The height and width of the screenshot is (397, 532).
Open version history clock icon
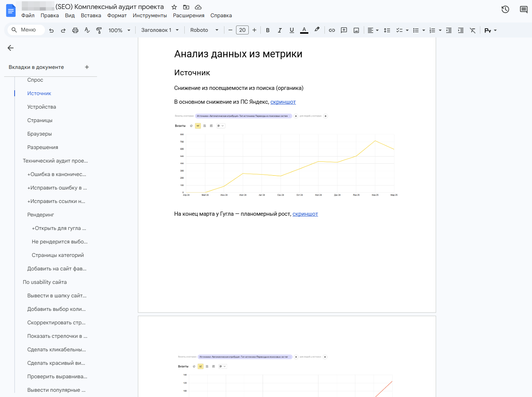505,9
